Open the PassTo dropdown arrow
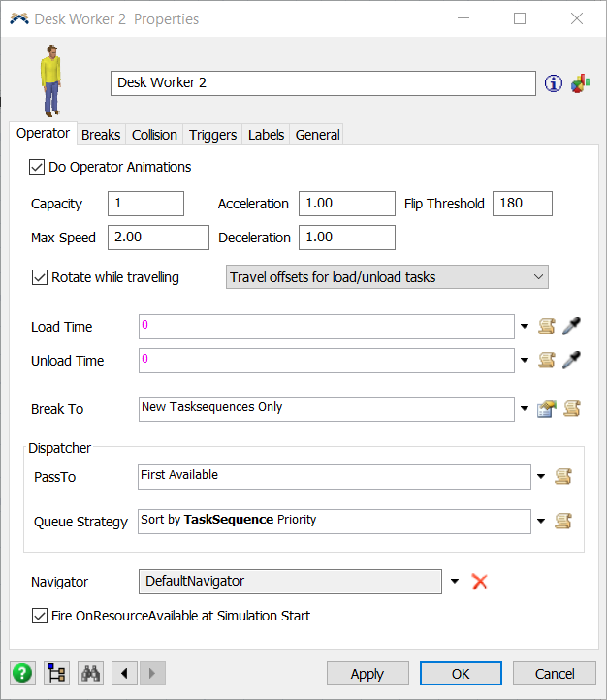 tap(540, 476)
